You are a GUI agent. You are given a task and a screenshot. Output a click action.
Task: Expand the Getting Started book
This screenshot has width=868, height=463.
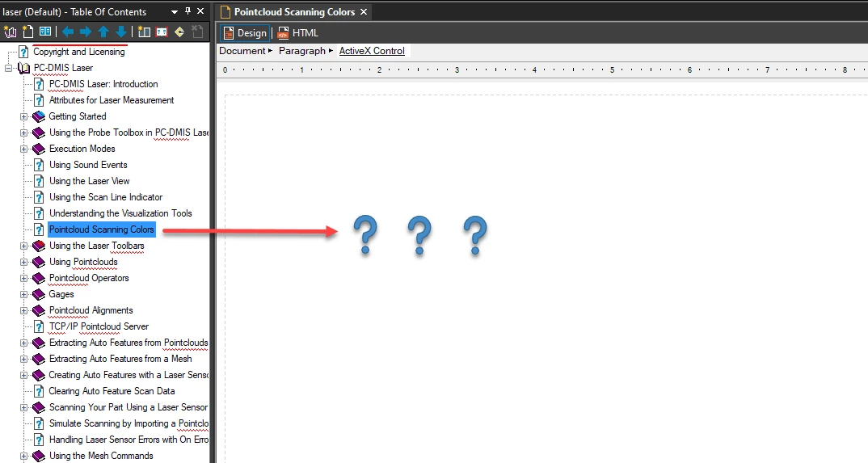(x=23, y=116)
